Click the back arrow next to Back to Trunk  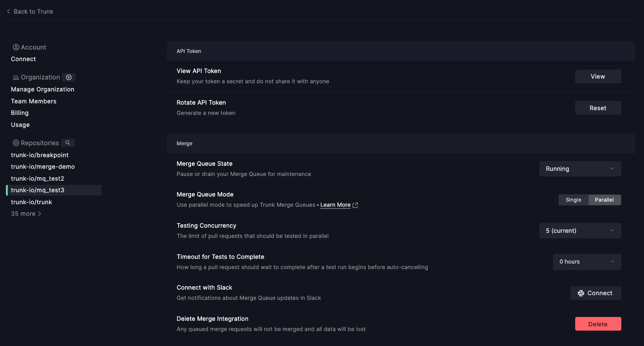click(x=9, y=12)
